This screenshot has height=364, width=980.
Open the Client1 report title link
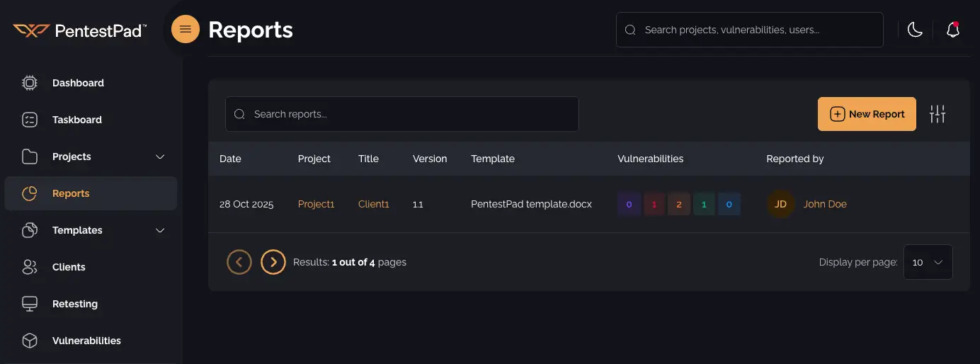pos(374,204)
